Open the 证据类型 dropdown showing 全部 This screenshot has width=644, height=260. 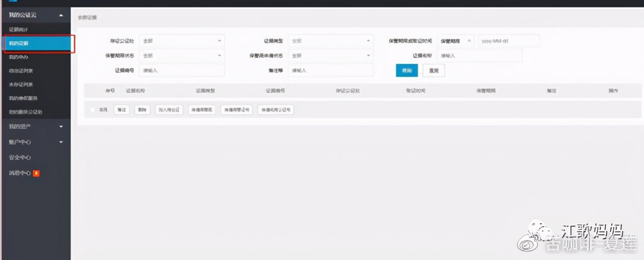(x=331, y=41)
